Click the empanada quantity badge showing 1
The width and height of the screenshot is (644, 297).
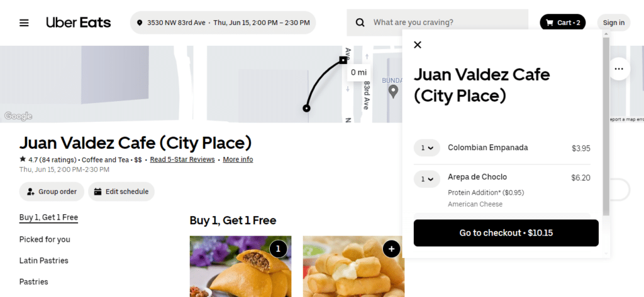pos(278,249)
